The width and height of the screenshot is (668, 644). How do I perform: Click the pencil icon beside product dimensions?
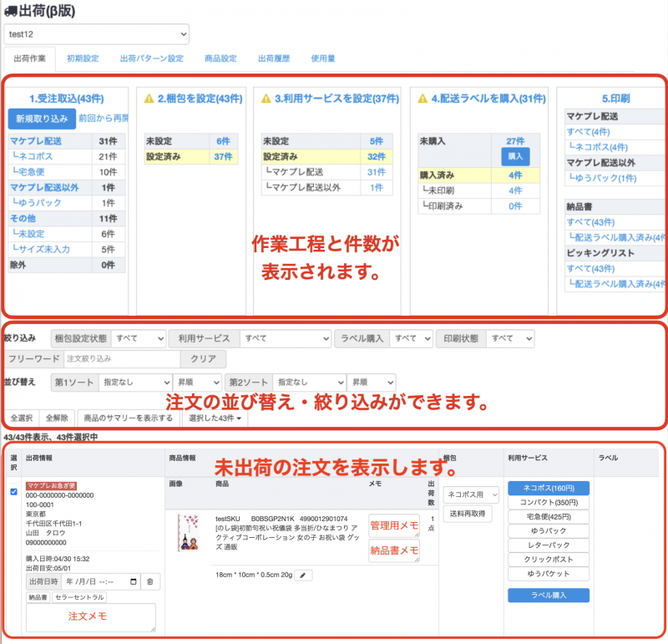[303, 576]
